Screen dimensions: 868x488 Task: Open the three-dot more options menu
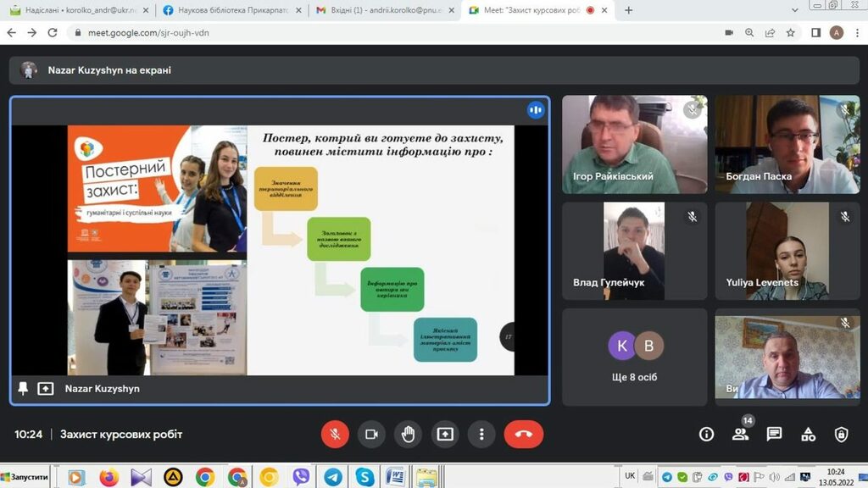(481, 435)
